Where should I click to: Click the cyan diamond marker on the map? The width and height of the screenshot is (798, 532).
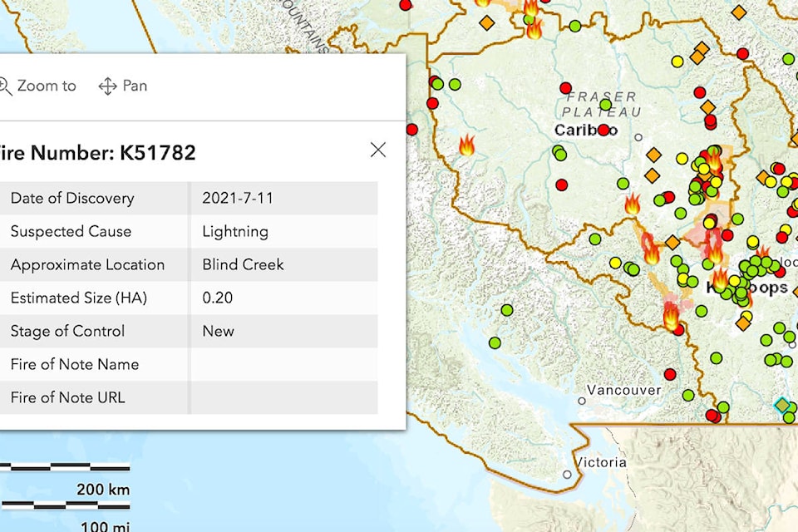[781, 405]
